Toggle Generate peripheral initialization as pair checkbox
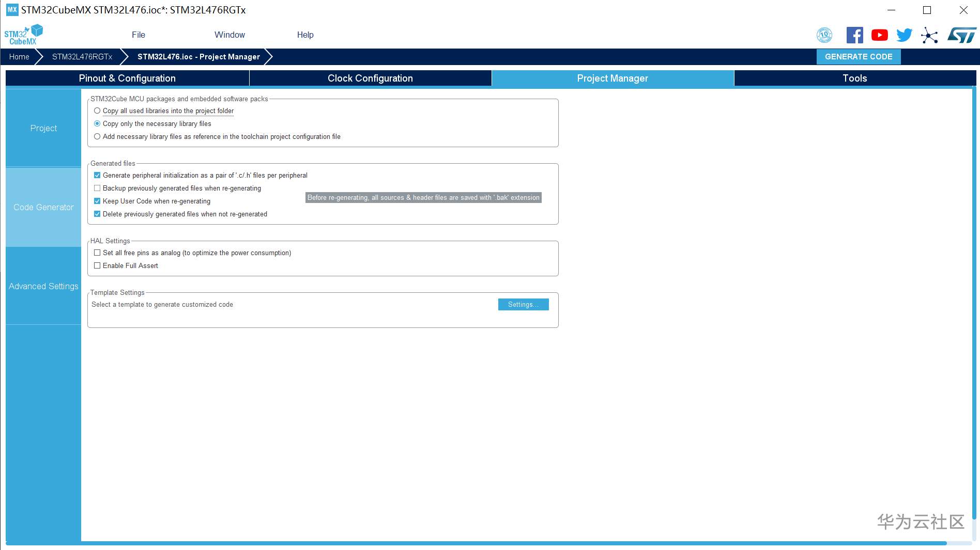 97,175
